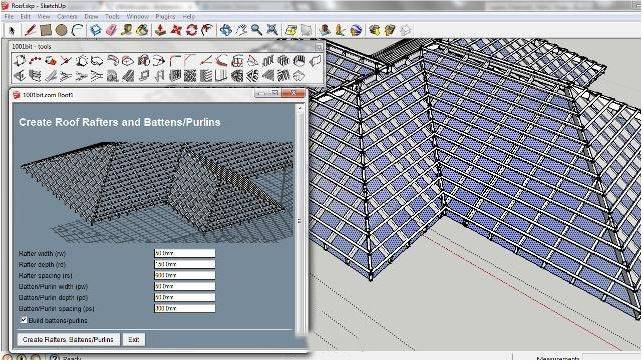643x364 pixels.
Task: Open the Edit menu
Action: 25,17
